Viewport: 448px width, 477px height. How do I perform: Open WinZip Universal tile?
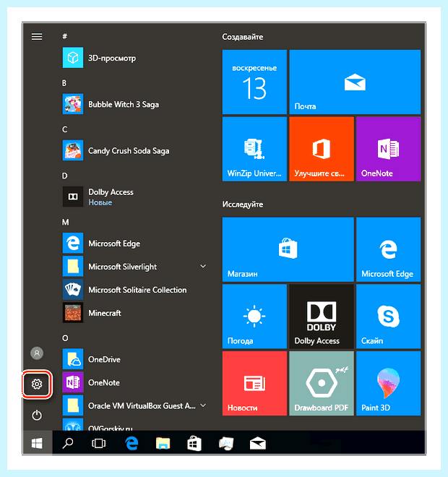254,149
